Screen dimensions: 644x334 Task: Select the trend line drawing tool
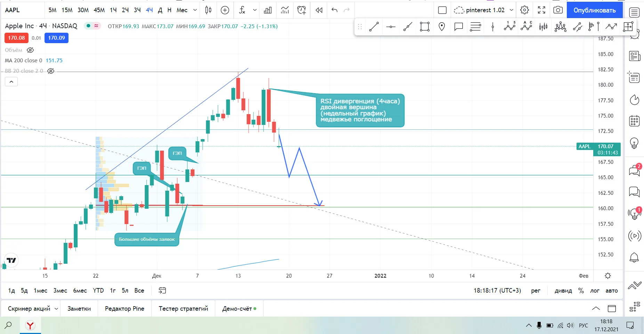coord(374,27)
